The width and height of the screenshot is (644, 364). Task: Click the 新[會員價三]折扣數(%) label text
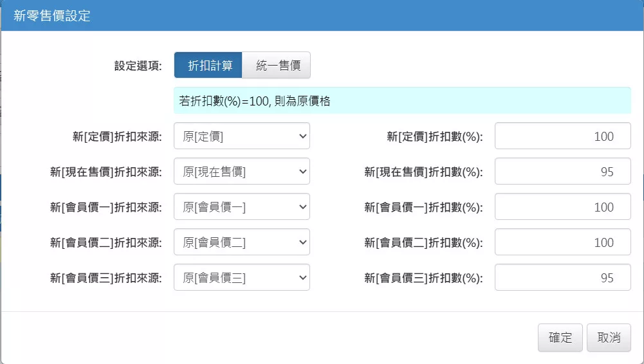coord(423,278)
